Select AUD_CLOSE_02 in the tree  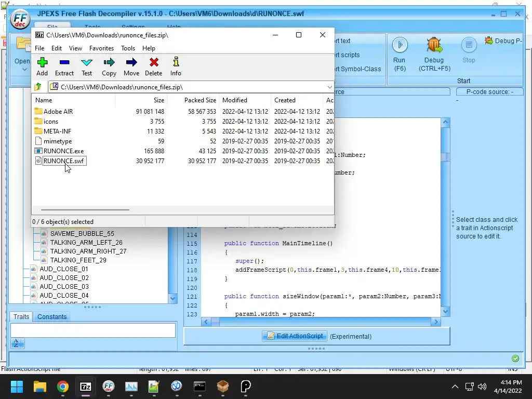(x=64, y=277)
